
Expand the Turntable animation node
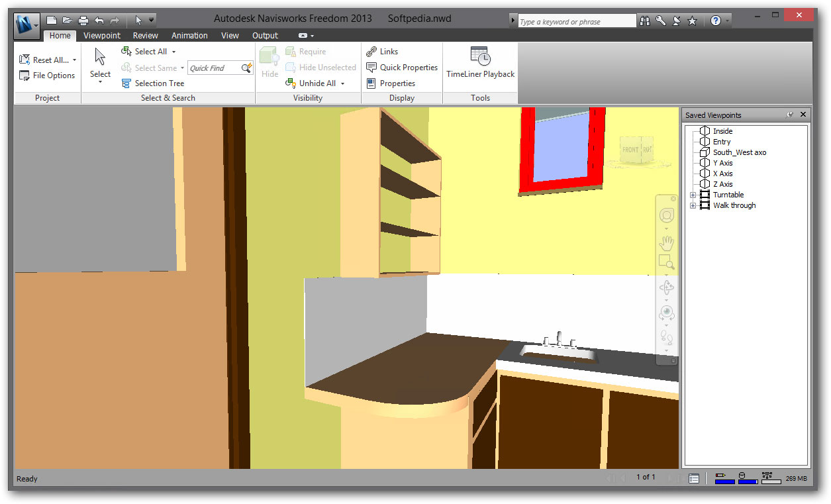pos(693,195)
